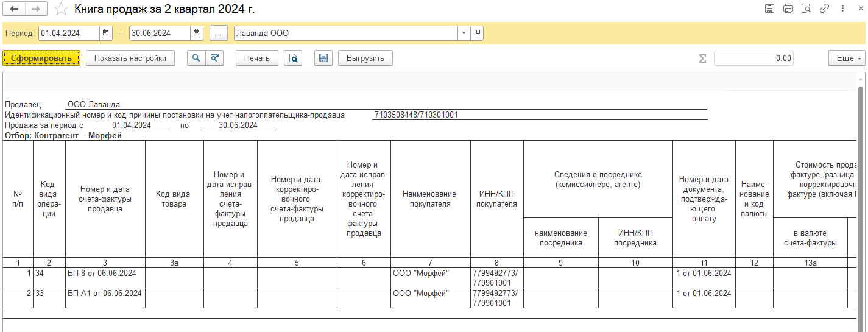This screenshot has width=868, height=332.
Task: Click Показать настройки button
Action: click(130, 58)
